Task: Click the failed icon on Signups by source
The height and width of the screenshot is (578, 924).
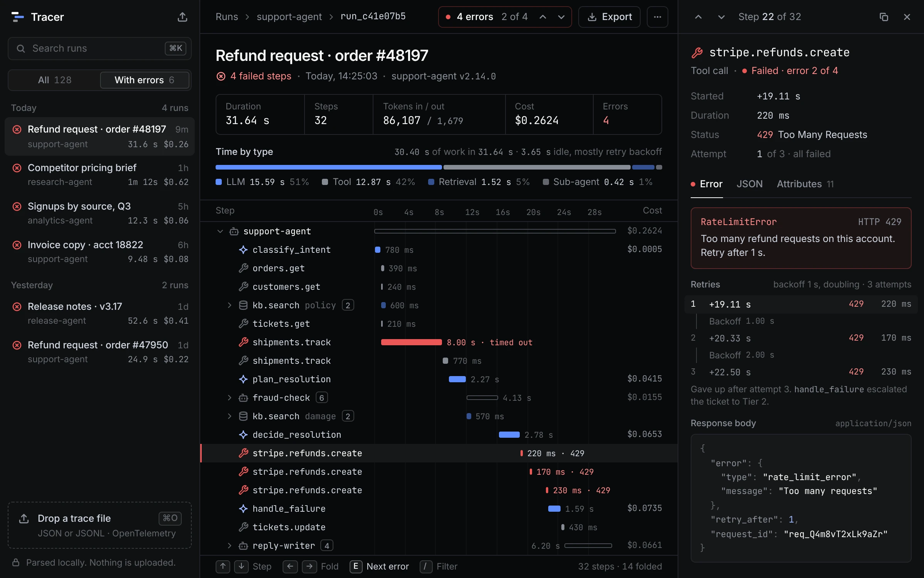Action: 17,207
